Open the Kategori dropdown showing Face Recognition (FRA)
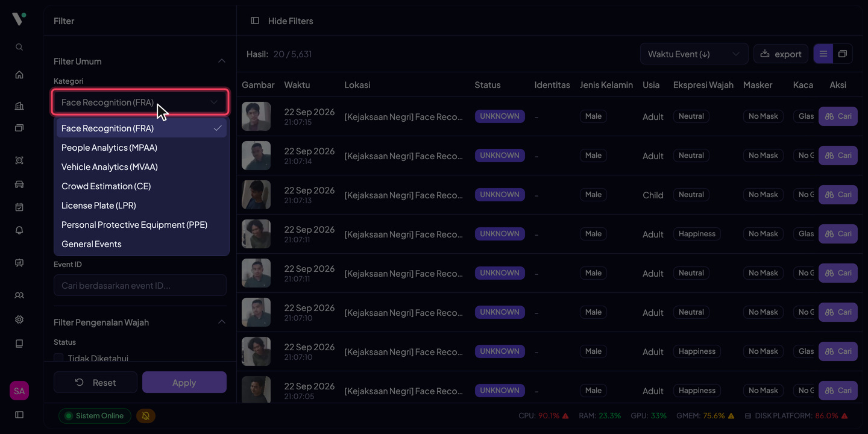Screen dimensions: 868x434 pyautogui.click(x=140, y=102)
